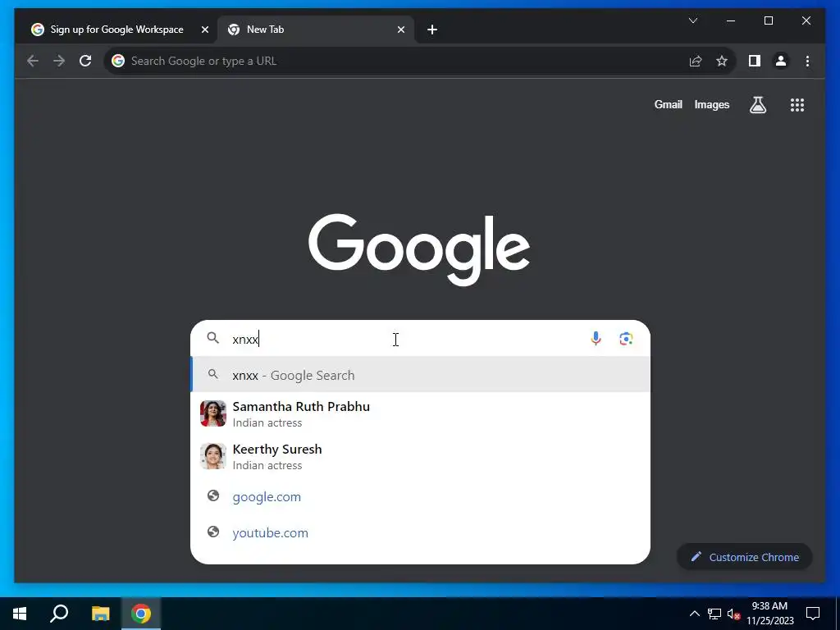Click Customize Chrome button

(745, 557)
